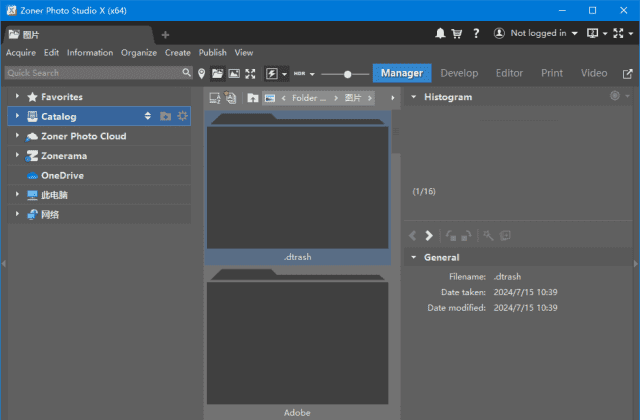Switch to Browser folder view icon

pos(218,73)
